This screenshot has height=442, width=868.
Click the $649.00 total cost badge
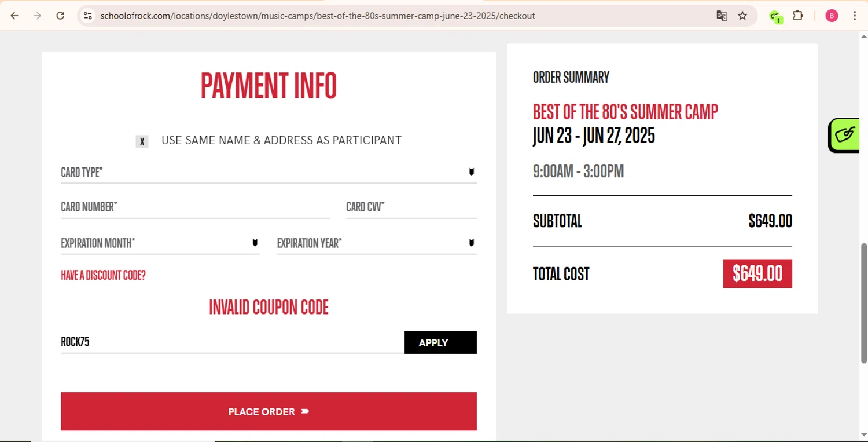pos(757,273)
